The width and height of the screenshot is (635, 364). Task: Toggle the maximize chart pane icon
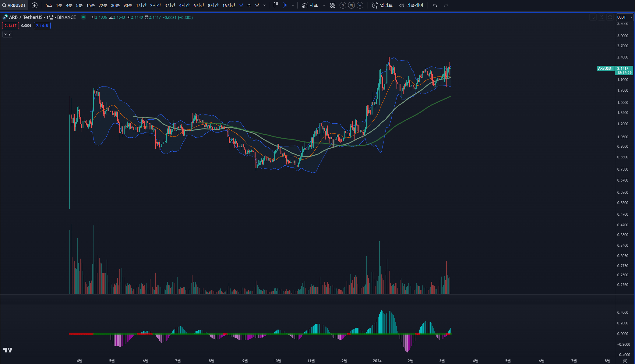[x=610, y=17]
